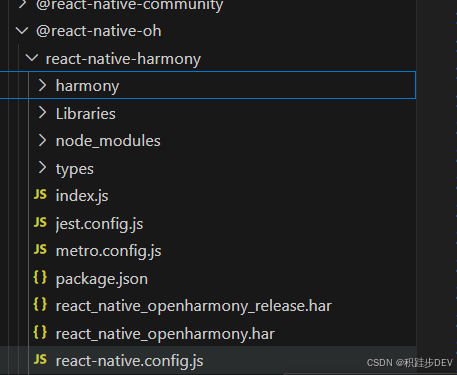This screenshot has width=457, height=375.
Task: Click the JS icon beside metro.config.js
Action: 40,250
